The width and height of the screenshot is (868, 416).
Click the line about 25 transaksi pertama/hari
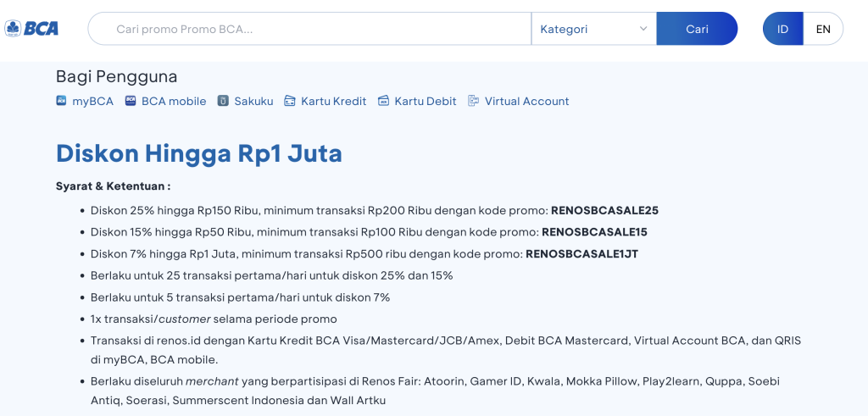pyautogui.click(x=272, y=275)
